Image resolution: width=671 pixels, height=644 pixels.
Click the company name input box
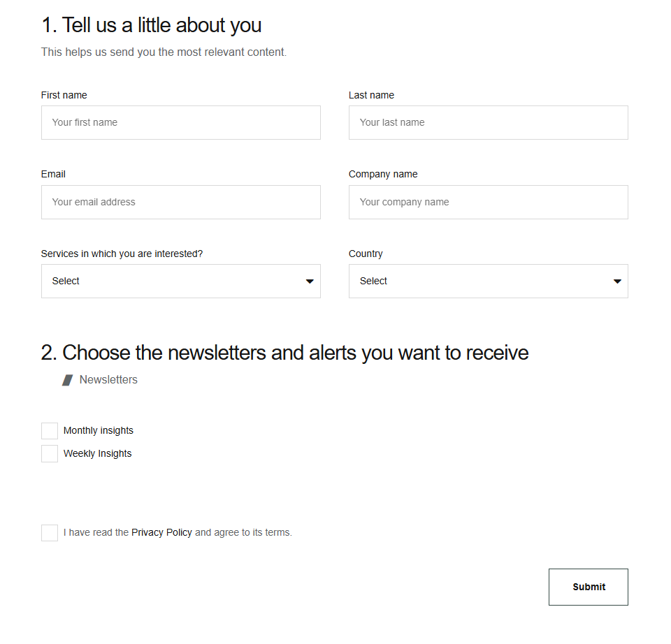click(488, 203)
